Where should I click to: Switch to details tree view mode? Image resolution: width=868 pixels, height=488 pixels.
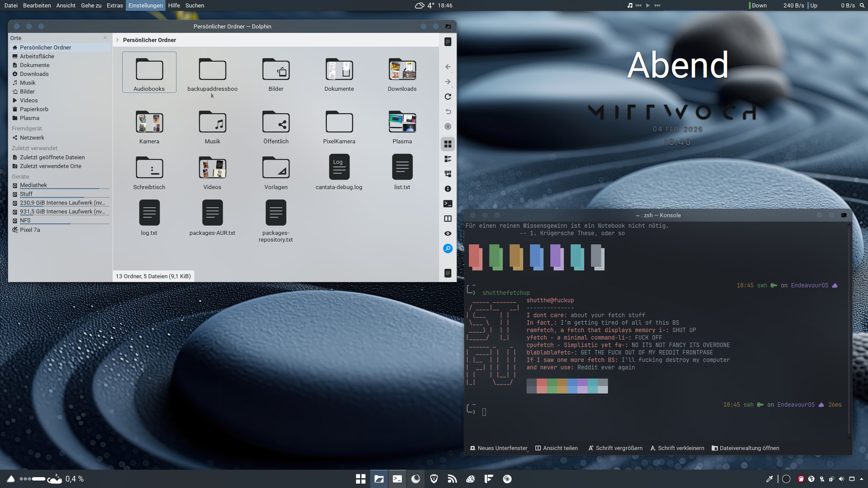pyautogui.click(x=448, y=174)
